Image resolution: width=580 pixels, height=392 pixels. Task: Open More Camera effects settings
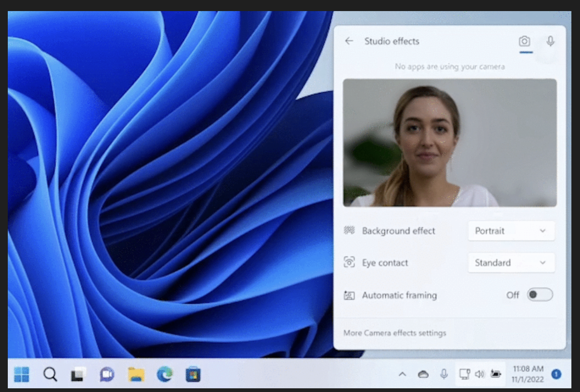[395, 333]
